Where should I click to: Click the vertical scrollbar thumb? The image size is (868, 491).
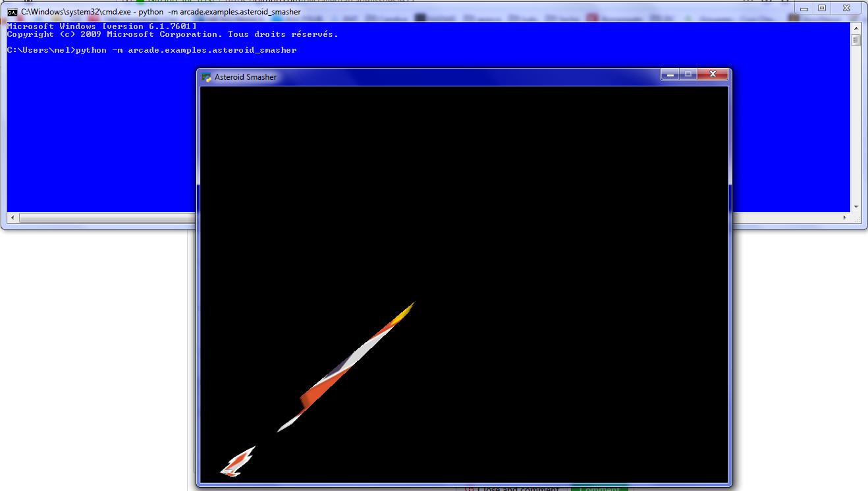(x=855, y=38)
